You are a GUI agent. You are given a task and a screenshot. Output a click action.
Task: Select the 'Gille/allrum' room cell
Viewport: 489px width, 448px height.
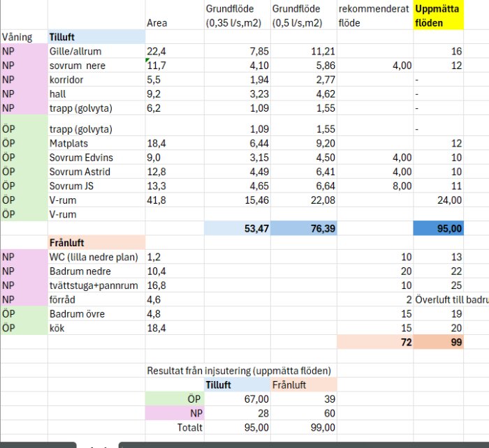click(96, 51)
